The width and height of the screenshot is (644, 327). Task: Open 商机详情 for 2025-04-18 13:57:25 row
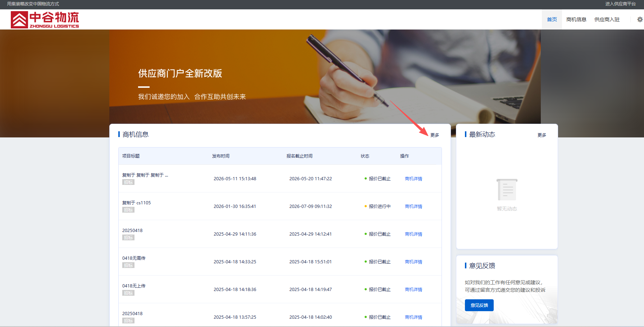pyautogui.click(x=414, y=317)
